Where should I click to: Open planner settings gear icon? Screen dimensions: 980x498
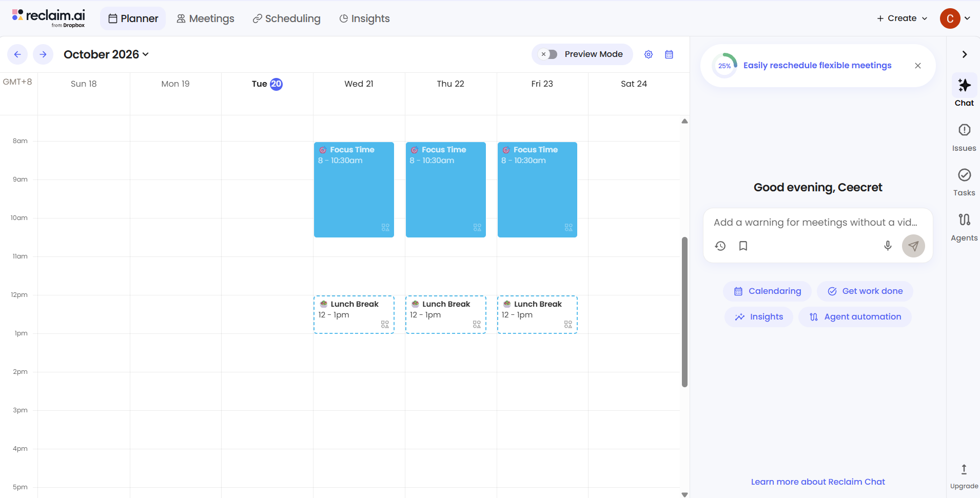649,54
